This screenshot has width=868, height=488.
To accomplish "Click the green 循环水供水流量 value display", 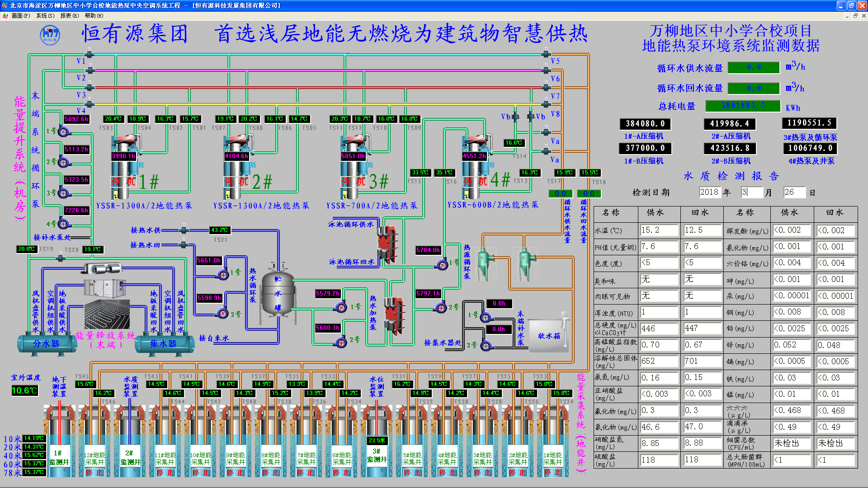I will pos(754,67).
